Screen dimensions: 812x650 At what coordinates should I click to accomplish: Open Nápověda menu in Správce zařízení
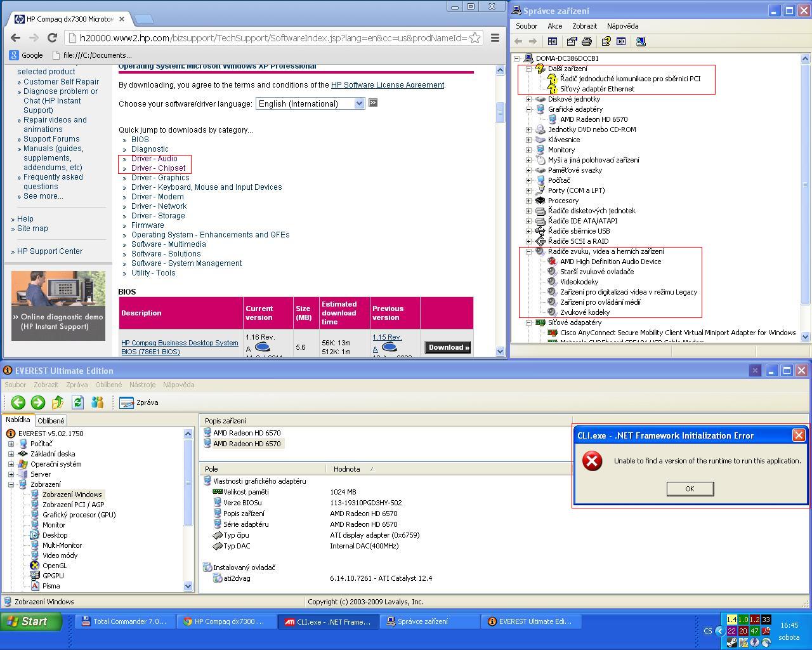click(x=622, y=26)
